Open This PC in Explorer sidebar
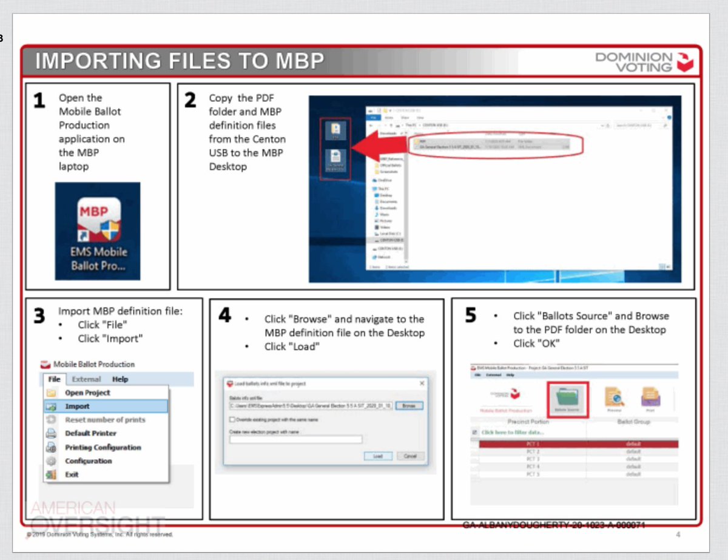Screen dimensions: 728x560 click(x=382, y=189)
